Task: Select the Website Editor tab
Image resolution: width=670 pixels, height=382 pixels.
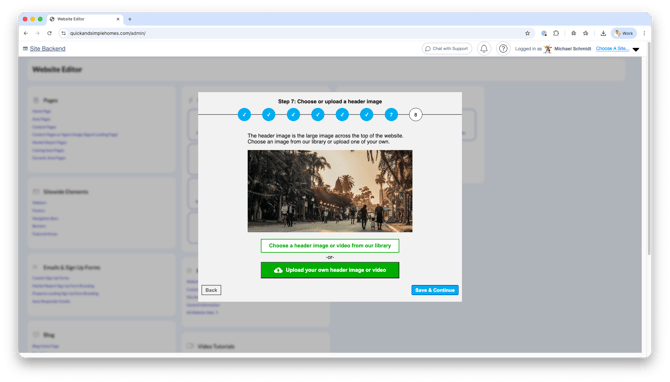Action: [85, 19]
